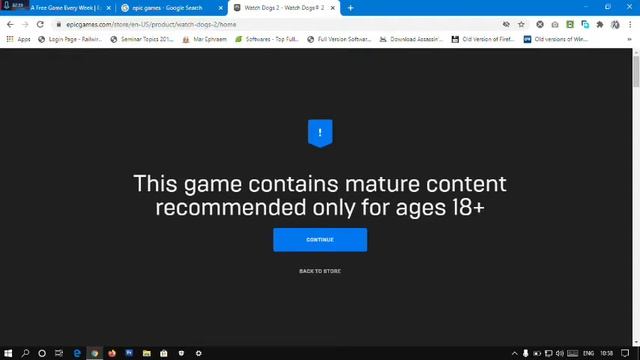Open the taskbar clock showing 10:58
The image size is (640, 360).
pyautogui.click(x=607, y=353)
